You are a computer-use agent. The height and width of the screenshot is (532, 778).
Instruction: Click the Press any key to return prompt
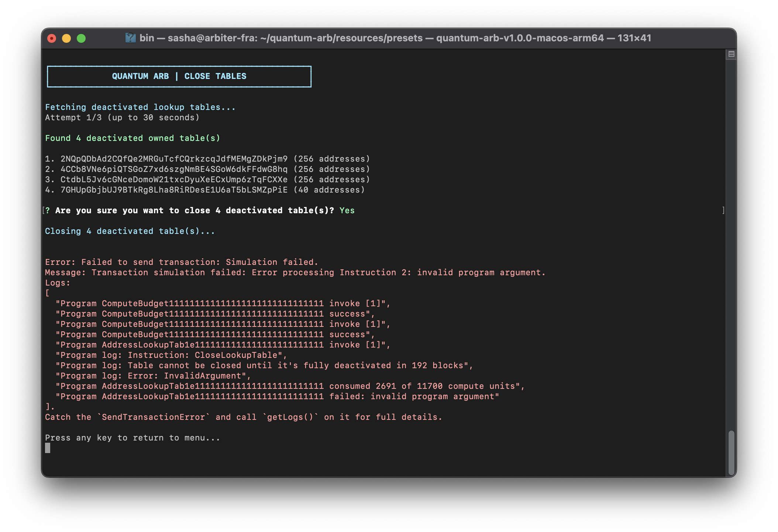click(132, 438)
